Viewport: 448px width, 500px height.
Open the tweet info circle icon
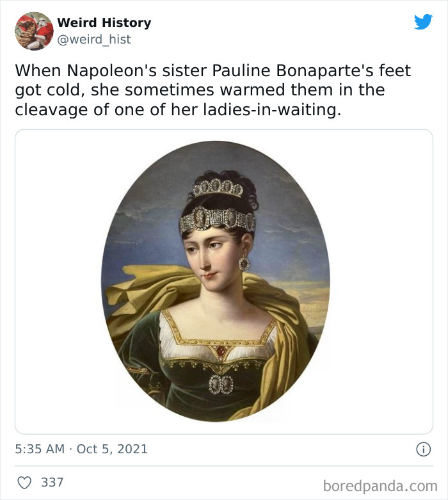coord(423,449)
